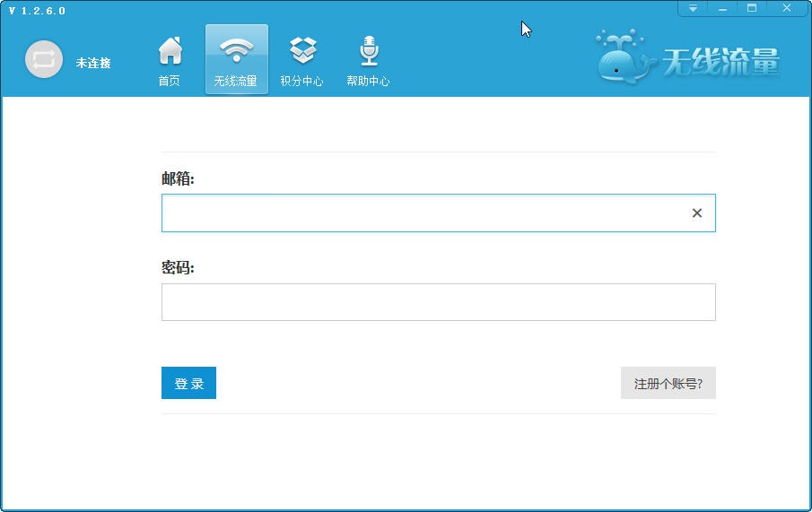812x512 pixels.
Task: Open the 帮助中心 help tab
Action: point(368,61)
